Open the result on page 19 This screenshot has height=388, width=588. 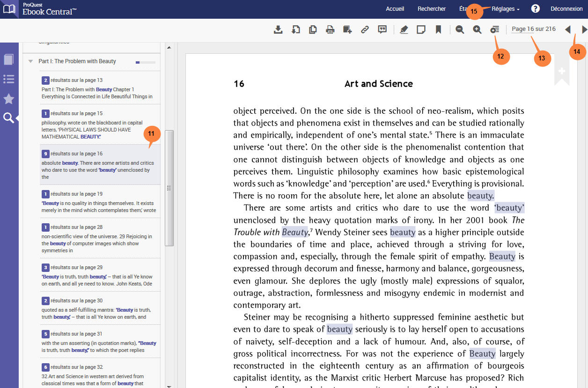100,202
